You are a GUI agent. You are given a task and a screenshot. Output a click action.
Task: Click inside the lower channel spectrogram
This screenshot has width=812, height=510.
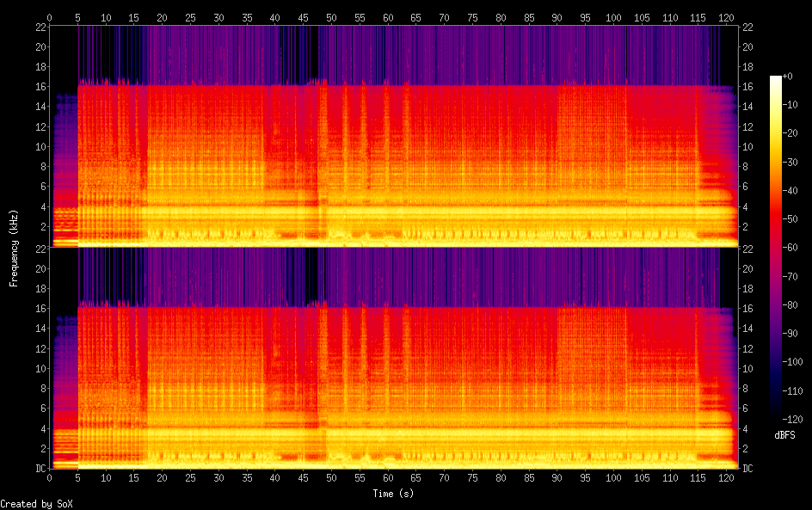[x=394, y=358]
